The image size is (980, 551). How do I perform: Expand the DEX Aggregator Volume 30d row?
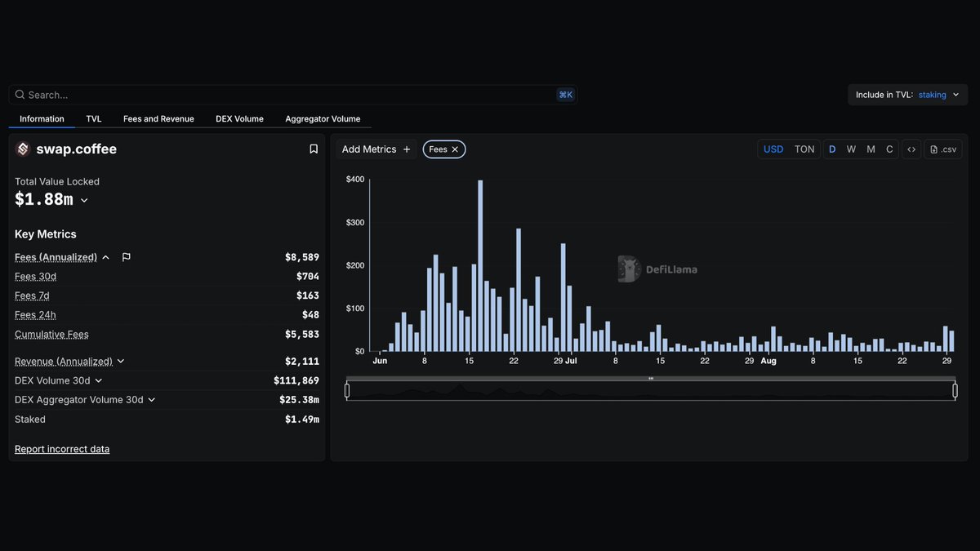tap(151, 400)
